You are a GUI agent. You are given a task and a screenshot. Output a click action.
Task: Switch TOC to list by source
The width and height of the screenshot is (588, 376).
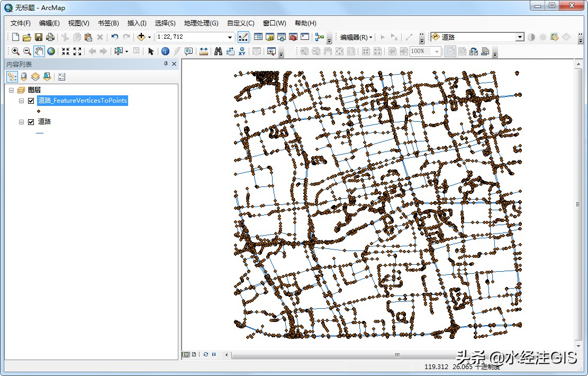23,77
